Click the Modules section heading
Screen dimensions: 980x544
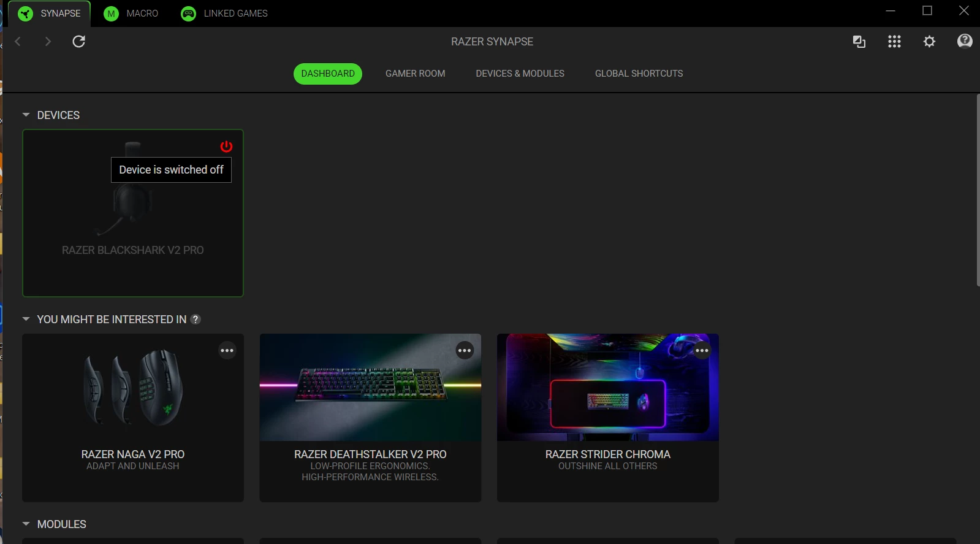tap(61, 524)
